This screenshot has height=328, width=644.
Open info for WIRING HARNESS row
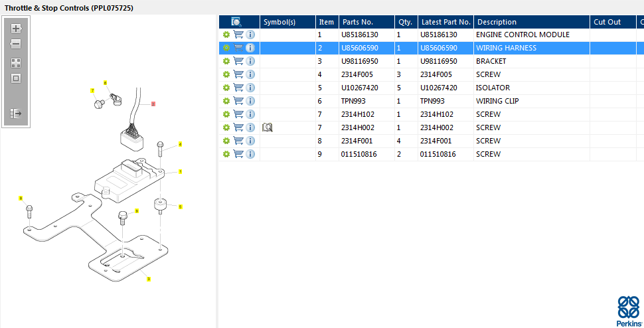coord(250,48)
